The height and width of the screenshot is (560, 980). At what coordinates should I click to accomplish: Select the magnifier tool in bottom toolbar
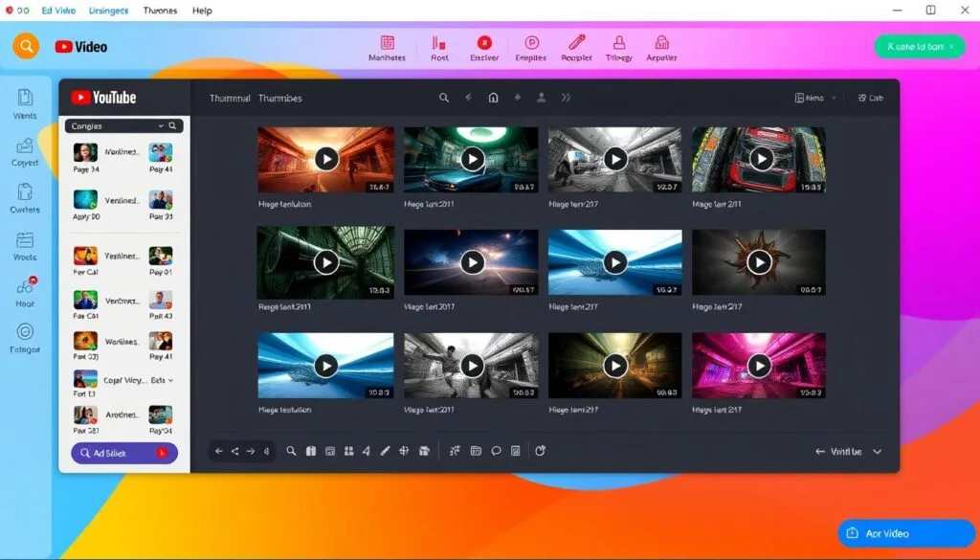coord(291,451)
